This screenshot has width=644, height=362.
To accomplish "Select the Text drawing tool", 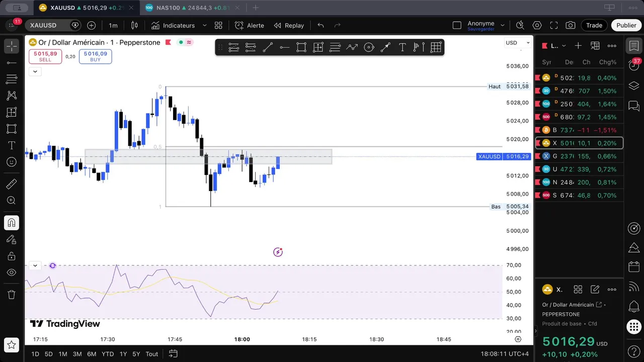I will (11, 145).
